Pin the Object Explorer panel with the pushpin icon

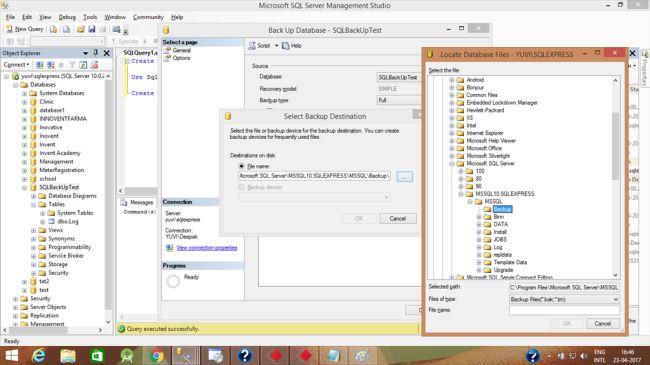96,53
